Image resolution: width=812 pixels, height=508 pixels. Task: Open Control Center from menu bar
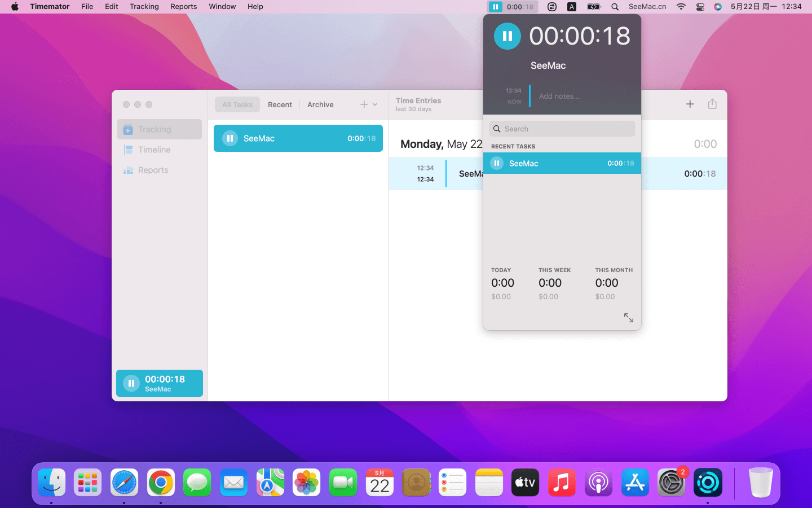click(700, 7)
